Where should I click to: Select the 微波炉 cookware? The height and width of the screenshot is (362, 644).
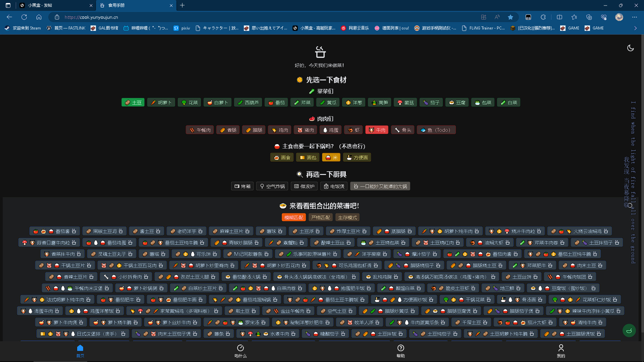tap(304, 186)
